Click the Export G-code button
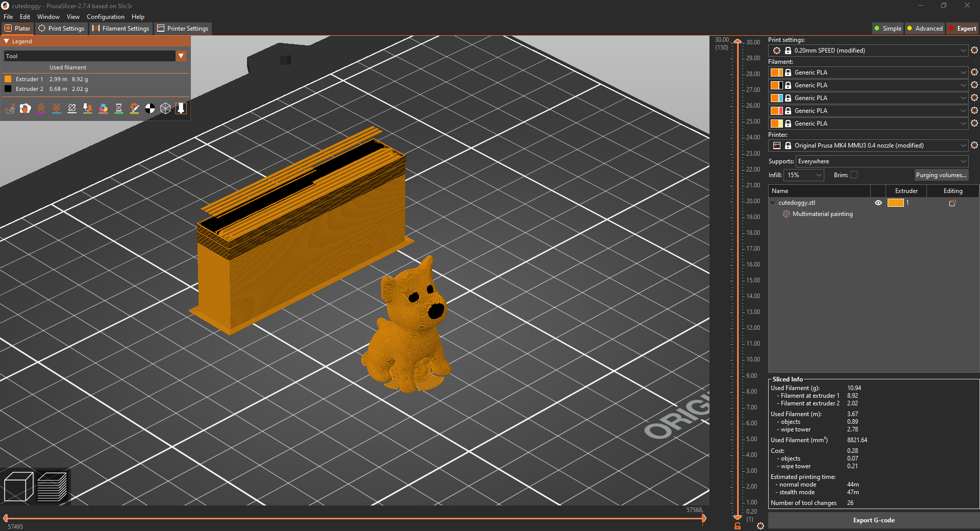The image size is (980, 531). pyautogui.click(x=873, y=520)
